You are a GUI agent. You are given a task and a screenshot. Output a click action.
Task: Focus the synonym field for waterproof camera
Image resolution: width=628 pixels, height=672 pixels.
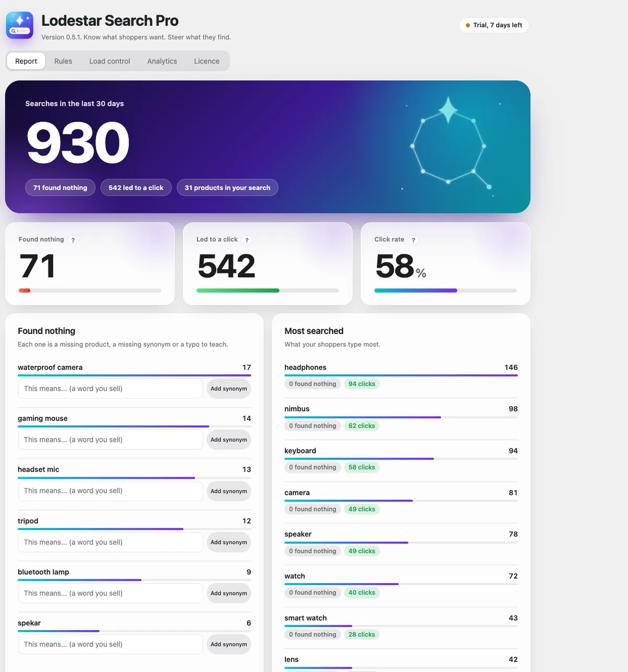[x=110, y=389]
